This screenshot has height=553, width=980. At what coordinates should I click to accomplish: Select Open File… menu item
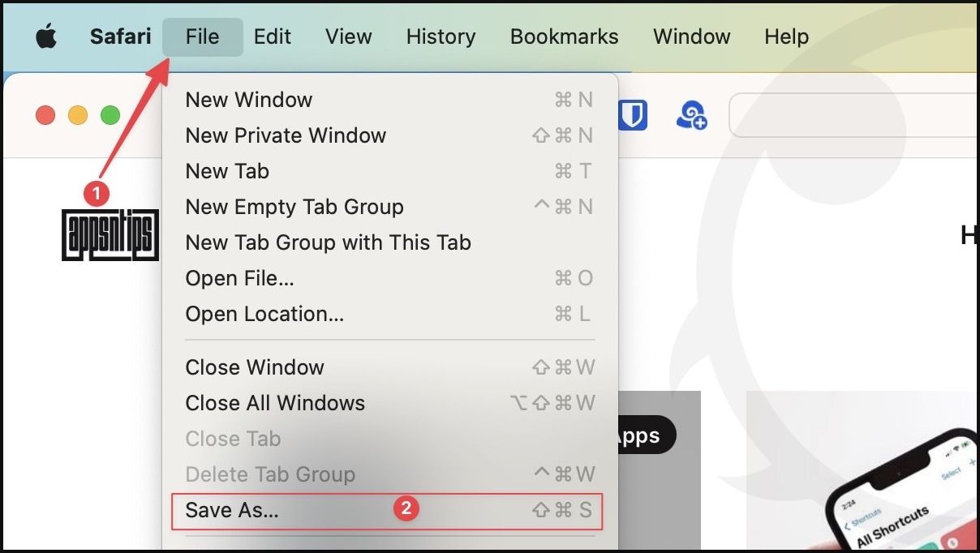click(239, 278)
